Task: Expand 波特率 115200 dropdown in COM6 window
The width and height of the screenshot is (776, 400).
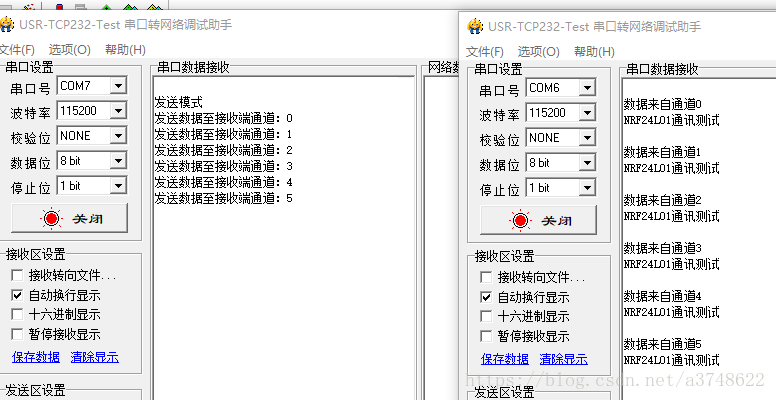Action: [x=587, y=113]
